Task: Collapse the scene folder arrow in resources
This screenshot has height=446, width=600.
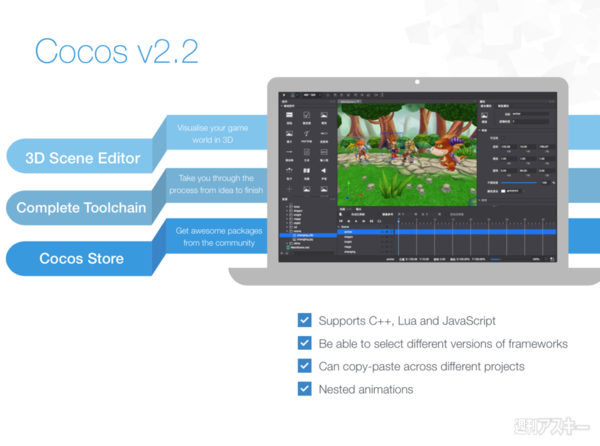Action: click(287, 231)
